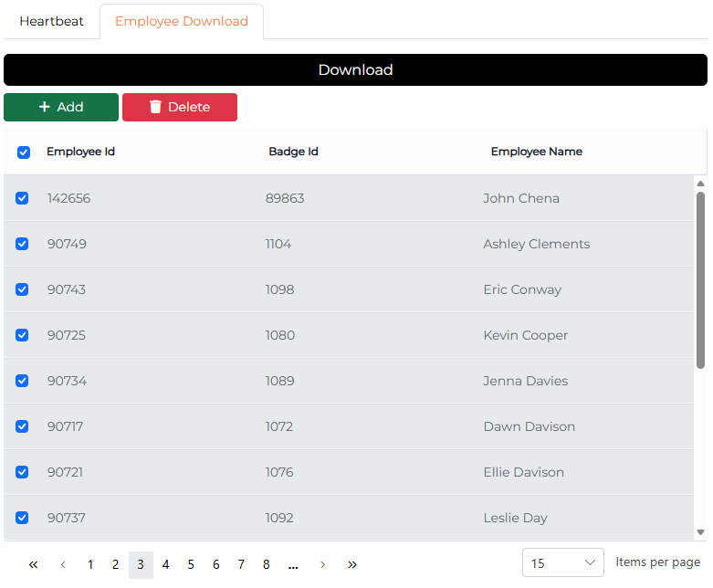Click employee id 90721

pyautogui.click(x=65, y=472)
